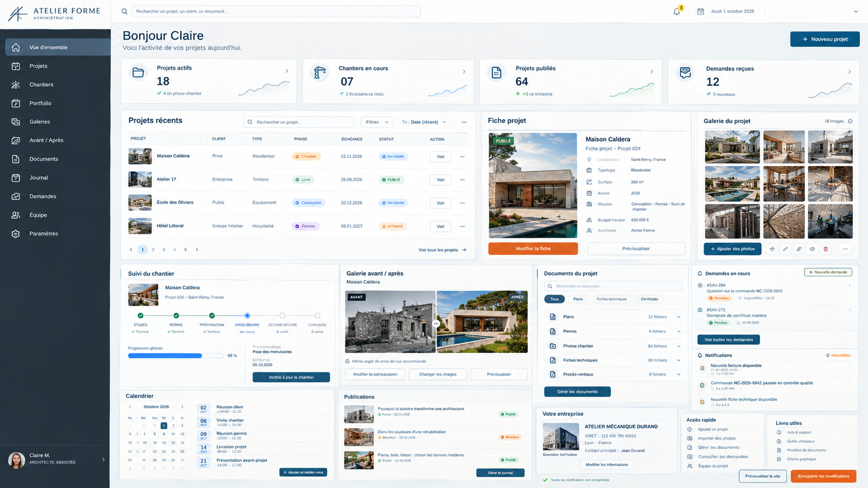Open the Filtres dropdown
The image size is (868, 488).
[x=377, y=122]
